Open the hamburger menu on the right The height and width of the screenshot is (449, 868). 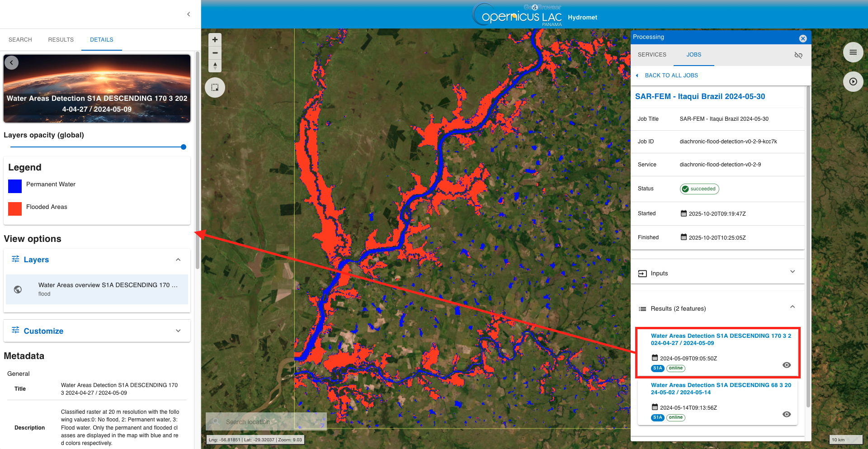(x=853, y=52)
